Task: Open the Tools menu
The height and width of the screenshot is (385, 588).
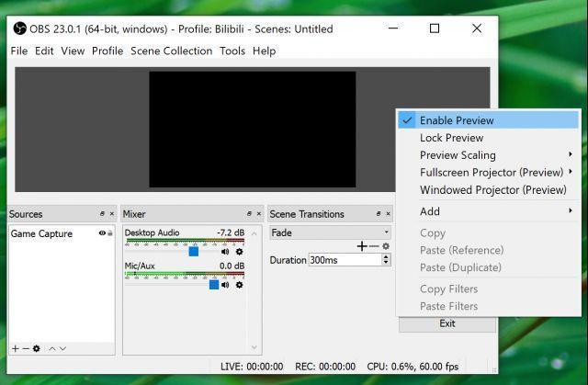Action: click(232, 51)
